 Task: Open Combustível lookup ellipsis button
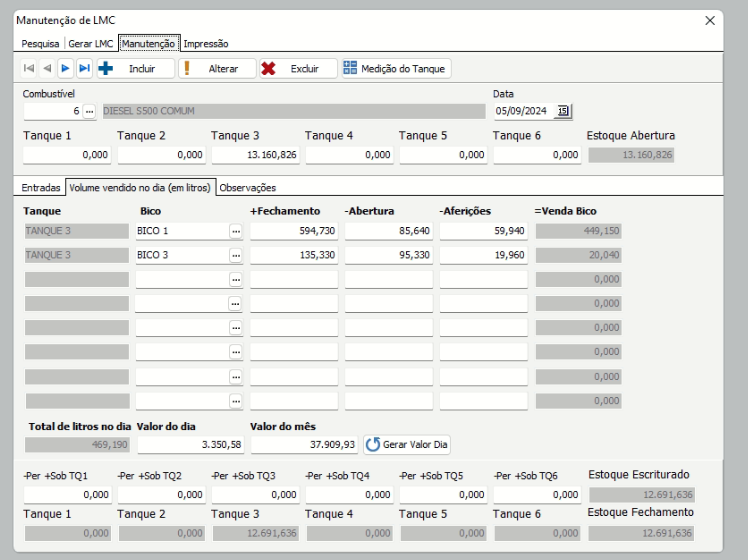[x=88, y=111]
